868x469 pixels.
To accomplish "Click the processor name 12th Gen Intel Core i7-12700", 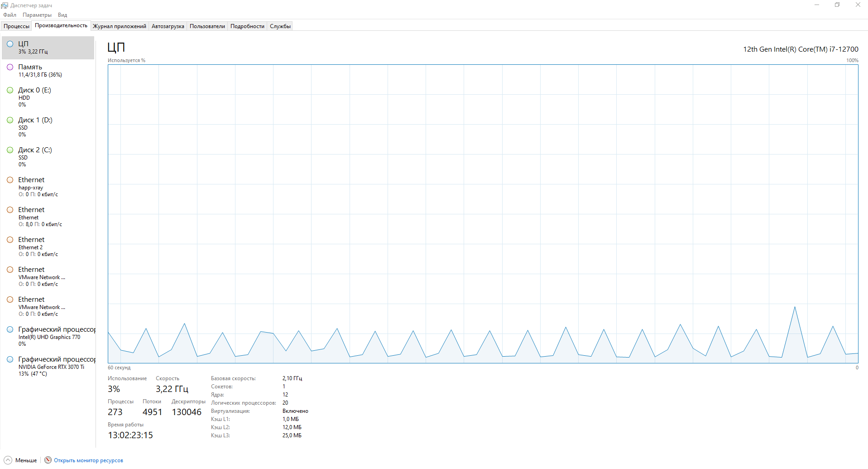I will 801,49.
